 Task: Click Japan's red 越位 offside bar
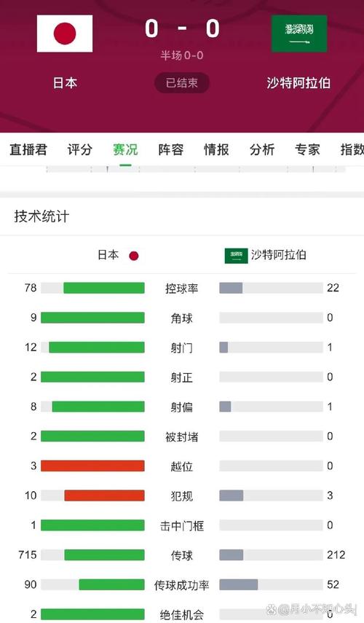(92, 466)
